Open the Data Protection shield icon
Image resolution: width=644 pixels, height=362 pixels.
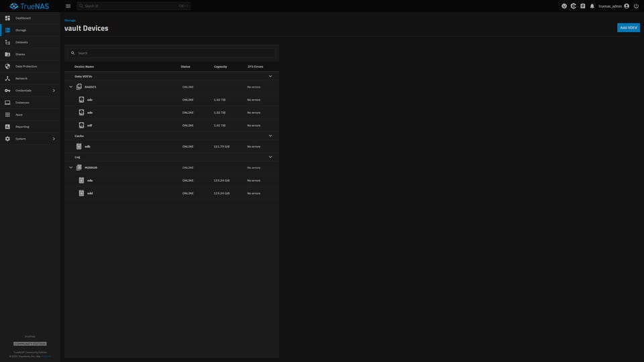(7, 66)
